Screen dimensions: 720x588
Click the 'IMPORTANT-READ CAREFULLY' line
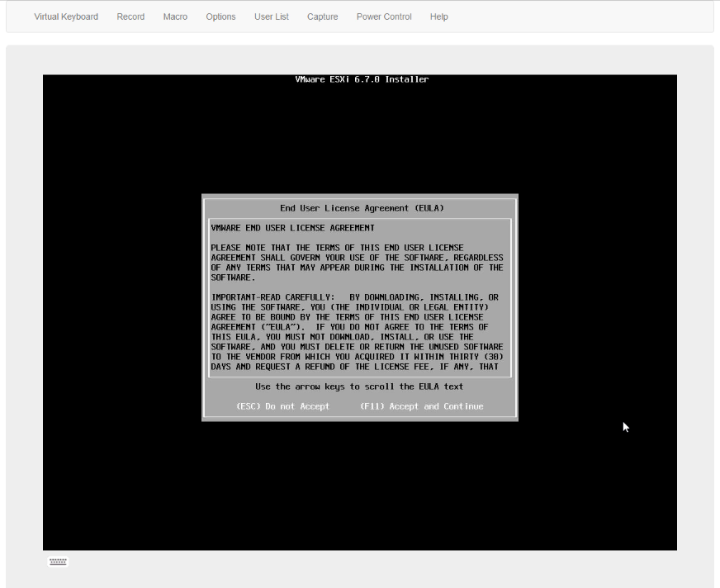(x=354, y=297)
